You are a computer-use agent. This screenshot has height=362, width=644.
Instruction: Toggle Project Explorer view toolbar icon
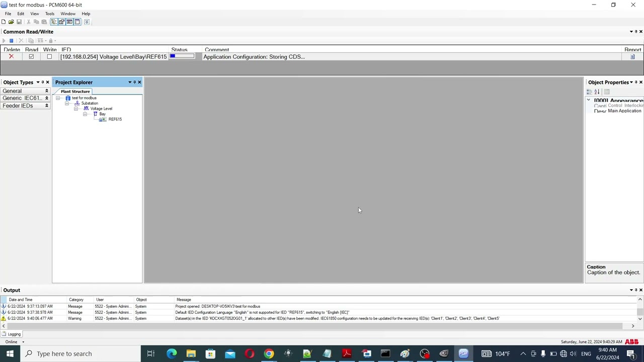click(54, 22)
